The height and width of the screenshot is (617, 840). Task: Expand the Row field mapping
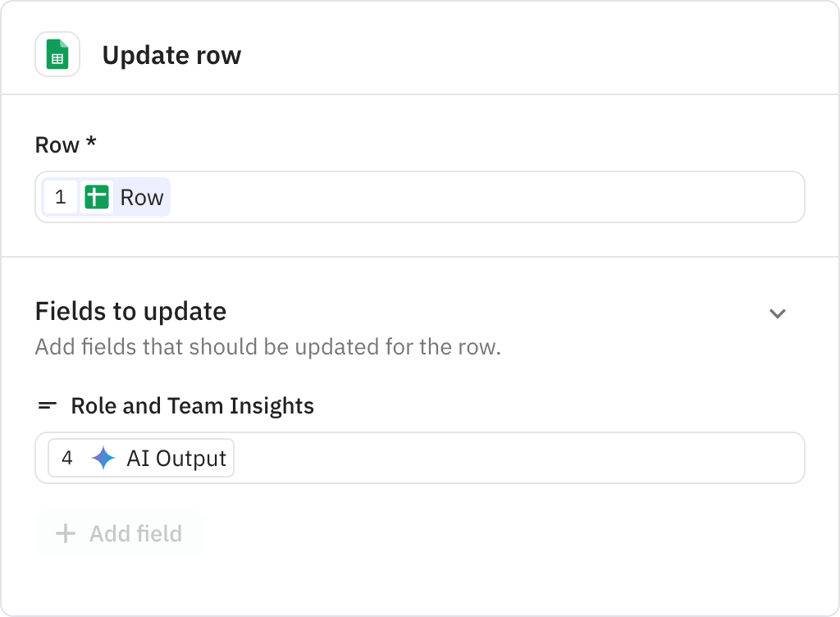(x=420, y=197)
